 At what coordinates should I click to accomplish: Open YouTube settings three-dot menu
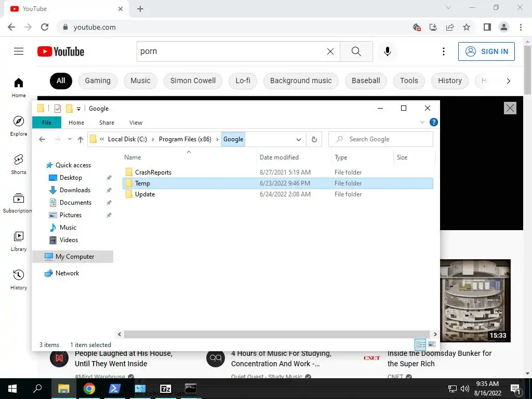tap(444, 51)
